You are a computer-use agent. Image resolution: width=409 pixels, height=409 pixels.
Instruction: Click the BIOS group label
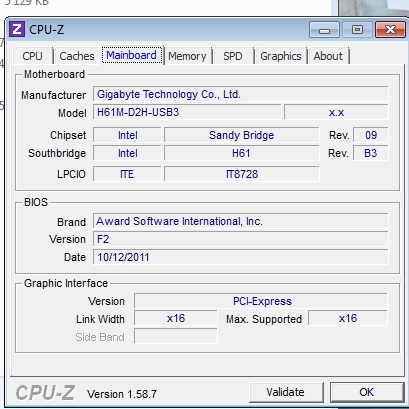(x=36, y=202)
